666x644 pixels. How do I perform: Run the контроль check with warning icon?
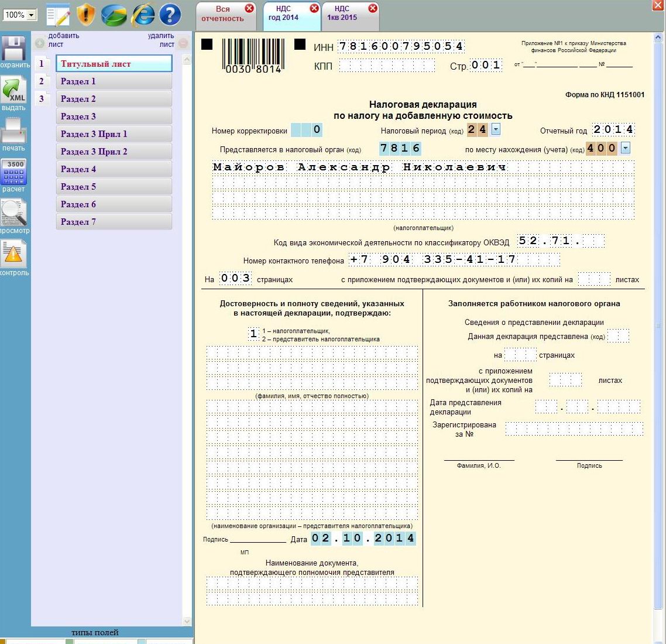pos(13,254)
